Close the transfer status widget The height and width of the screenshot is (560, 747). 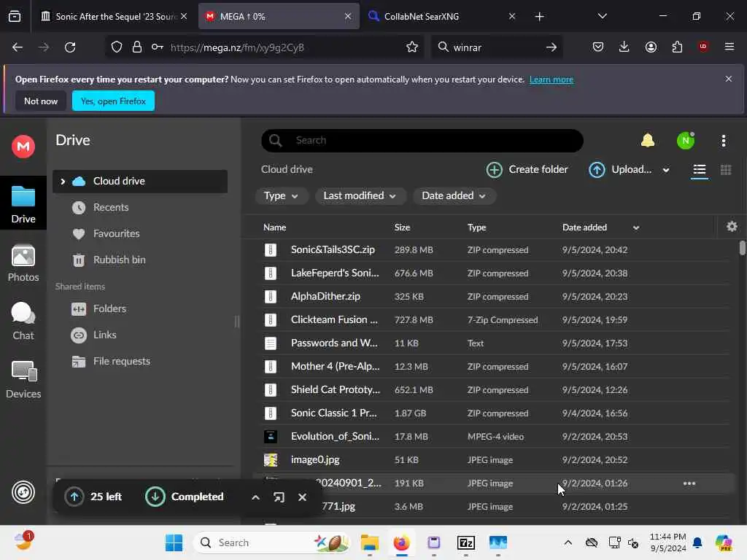[x=302, y=497]
